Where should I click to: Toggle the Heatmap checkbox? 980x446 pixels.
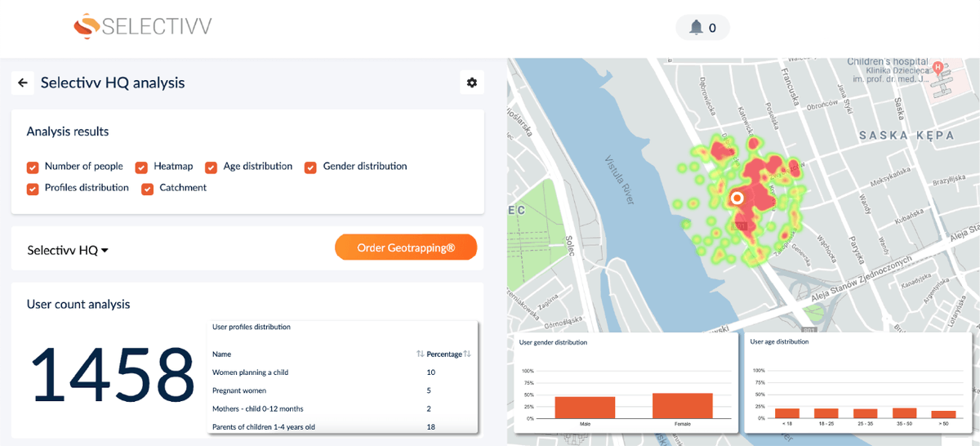click(141, 167)
